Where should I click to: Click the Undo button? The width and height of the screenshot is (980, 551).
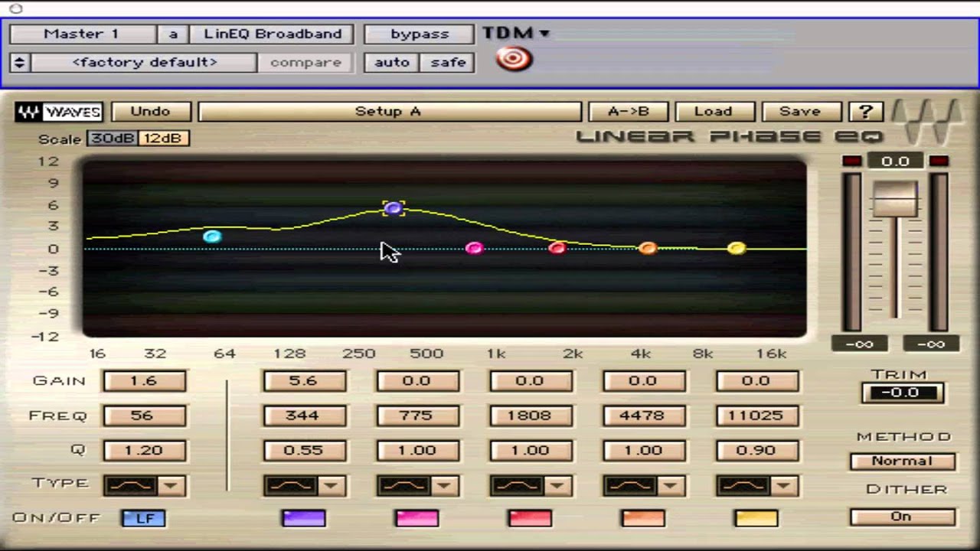(151, 112)
